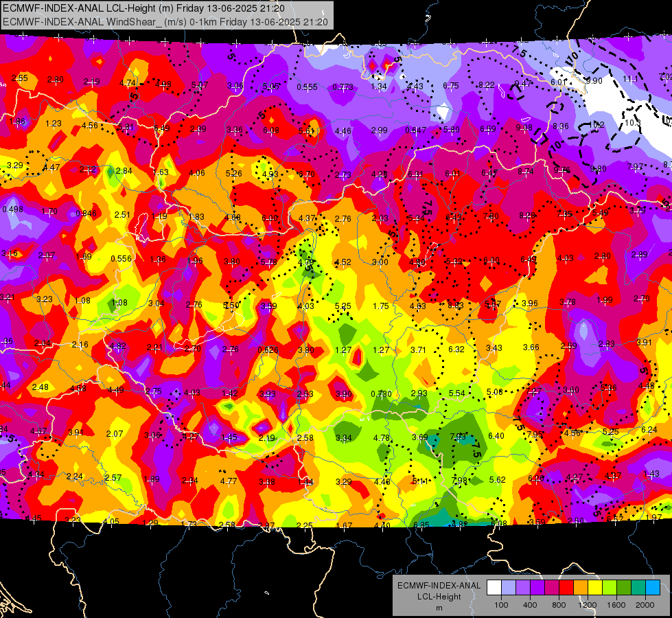Click the wind shear value 8.36

[561, 126]
